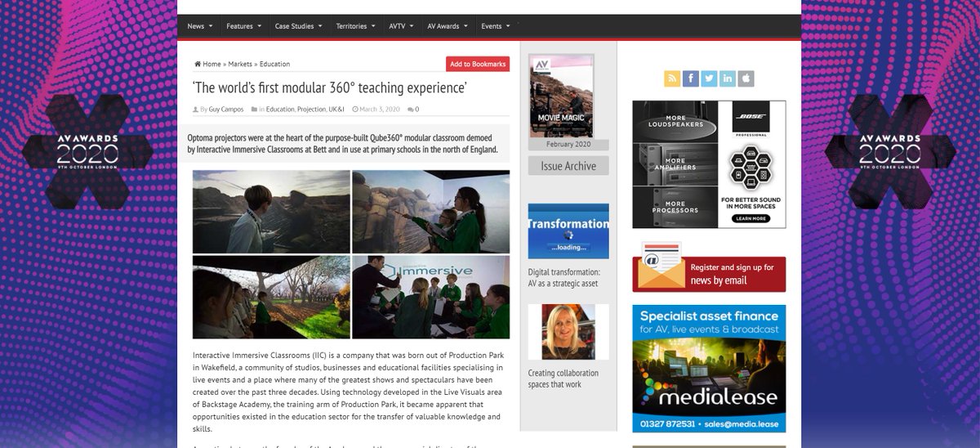Click the February 2020 label
Screen dimensions: 980x448
click(x=568, y=145)
